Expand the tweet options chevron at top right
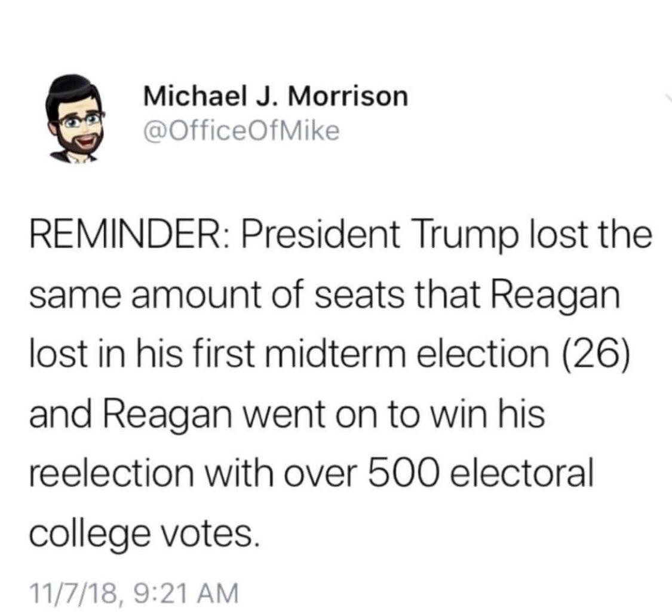 pyautogui.click(x=668, y=98)
